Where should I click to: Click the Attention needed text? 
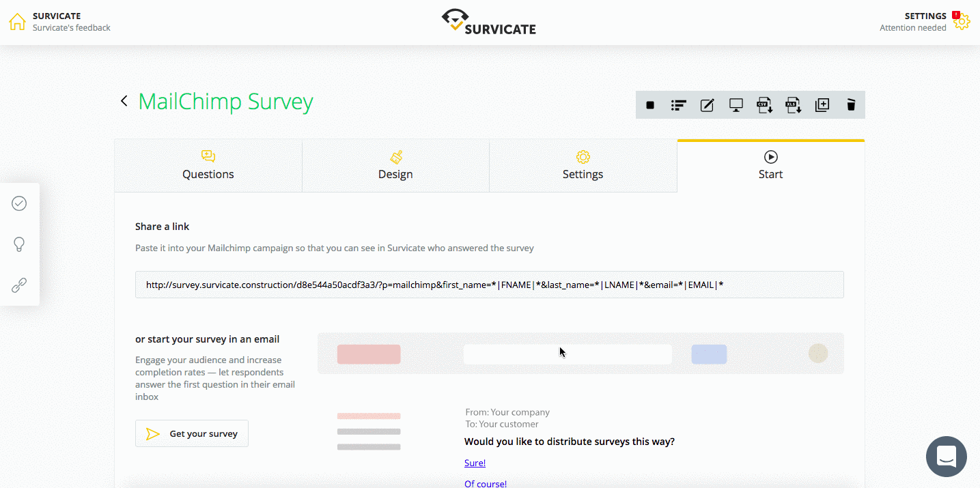913,28
